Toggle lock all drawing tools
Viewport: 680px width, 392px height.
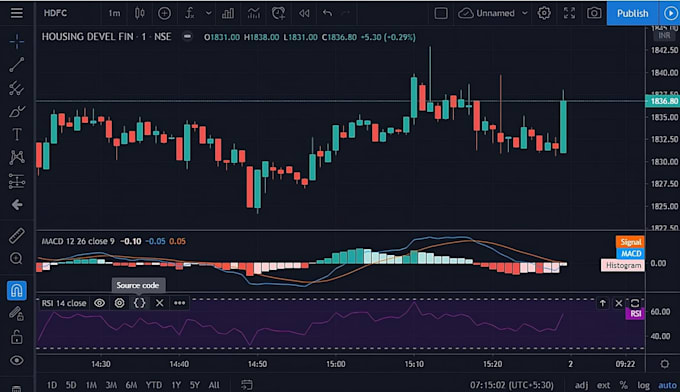pyautogui.click(x=16, y=336)
